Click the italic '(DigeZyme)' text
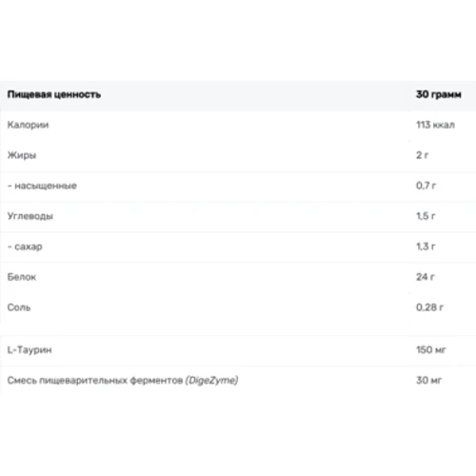Image resolution: width=476 pixels, height=476 pixels. pos(212,381)
